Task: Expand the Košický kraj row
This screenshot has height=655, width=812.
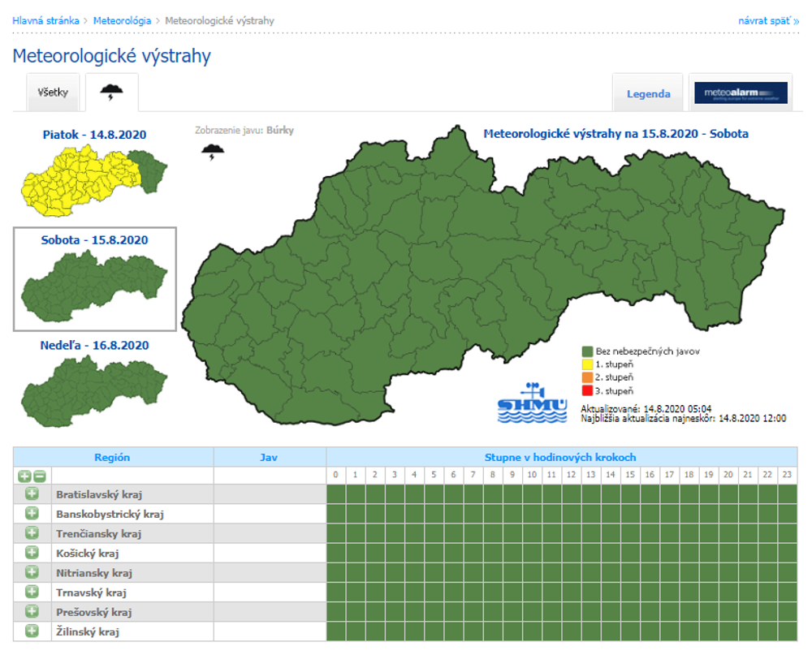Action: (32, 553)
